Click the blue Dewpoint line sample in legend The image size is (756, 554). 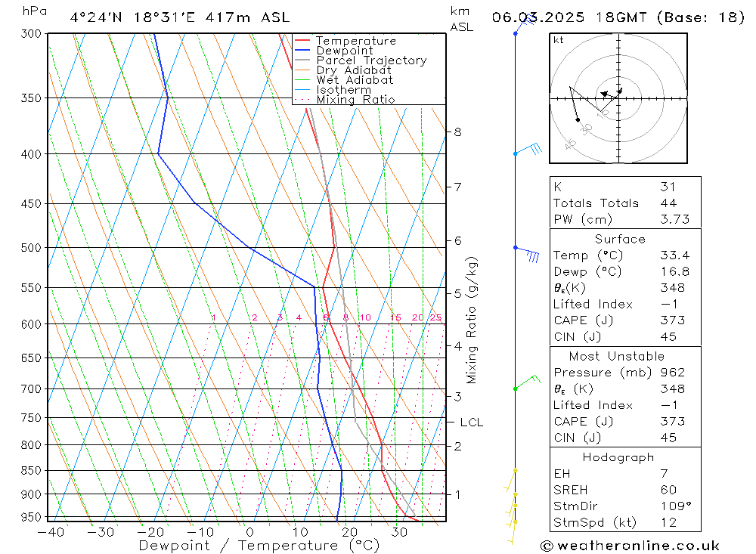pos(302,50)
